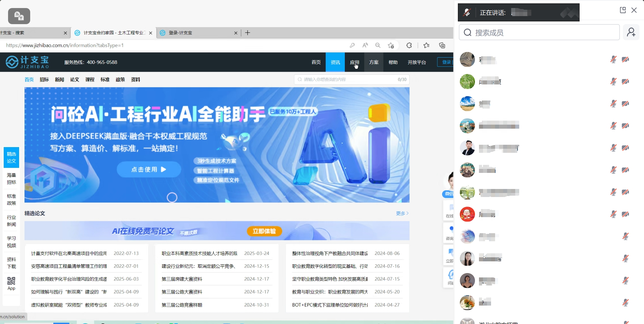Screen dimensions: 644x324
Task: Toggle microphone for green grass avatar member
Action: pyautogui.click(x=613, y=81)
